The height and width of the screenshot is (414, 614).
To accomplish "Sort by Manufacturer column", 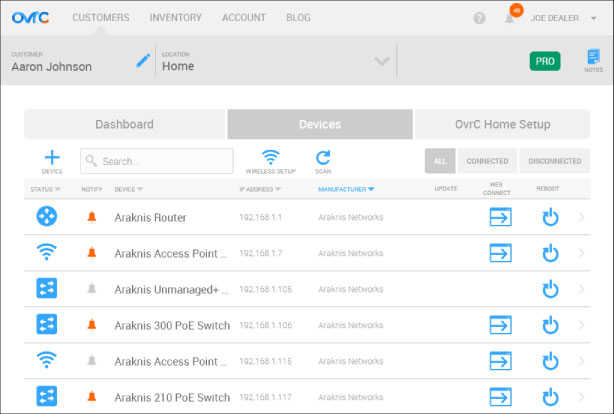I will [x=346, y=189].
